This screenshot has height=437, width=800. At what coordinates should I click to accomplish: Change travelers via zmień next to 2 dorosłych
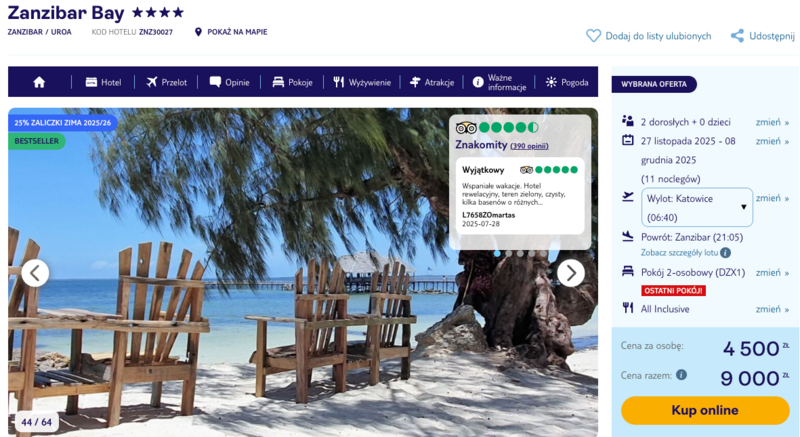[772, 122]
